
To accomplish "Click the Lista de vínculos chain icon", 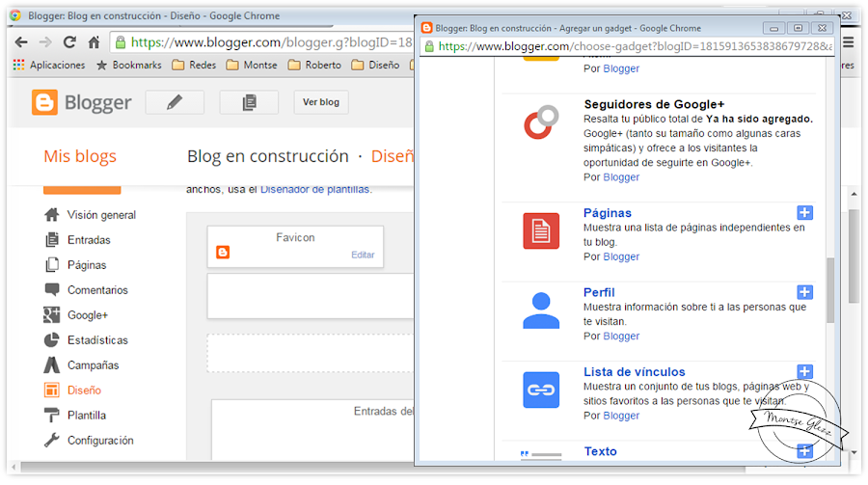I will click(541, 390).
